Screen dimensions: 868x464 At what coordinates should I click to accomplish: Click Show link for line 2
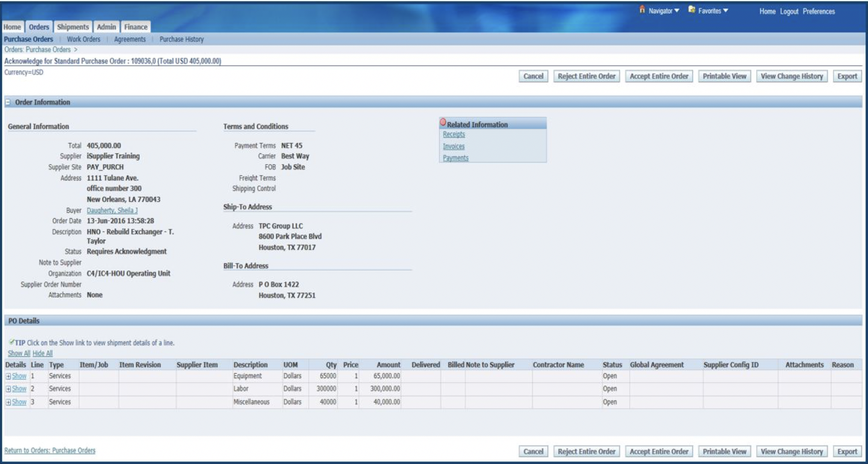click(19, 389)
